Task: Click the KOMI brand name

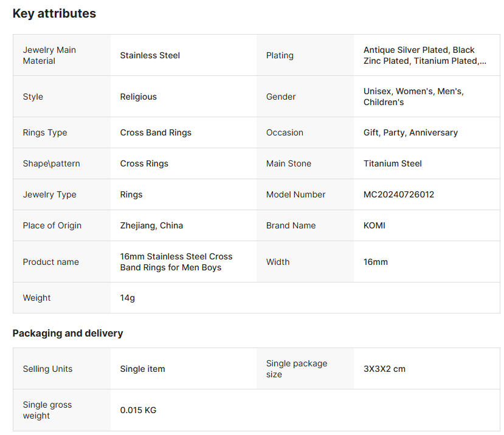Action: tap(374, 225)
